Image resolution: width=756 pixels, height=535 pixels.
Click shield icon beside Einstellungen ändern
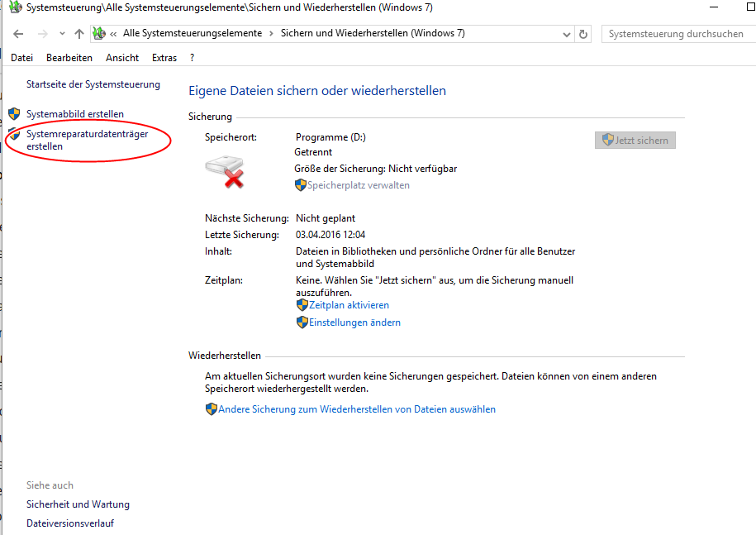click(x=302, y=322)
